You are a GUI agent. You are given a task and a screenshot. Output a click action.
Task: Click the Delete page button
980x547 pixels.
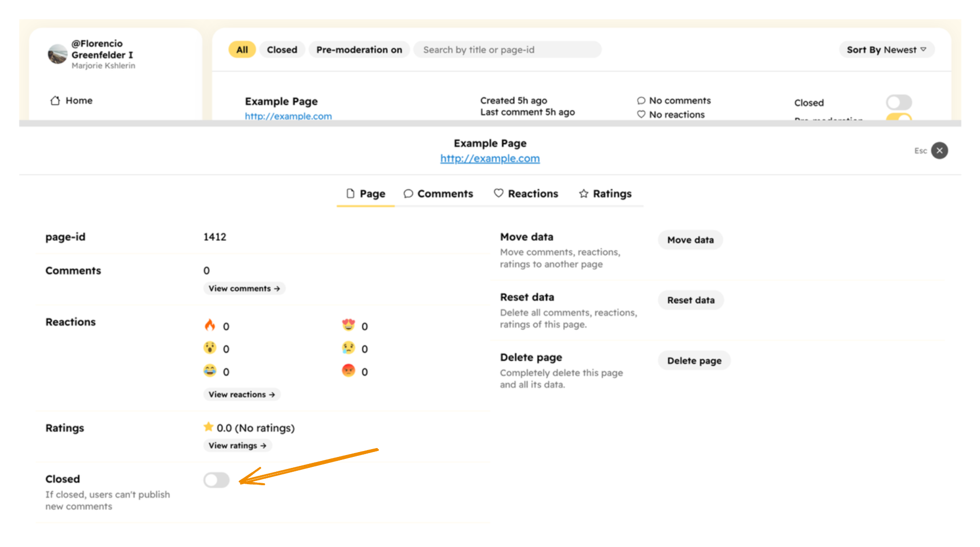point(694,361)
